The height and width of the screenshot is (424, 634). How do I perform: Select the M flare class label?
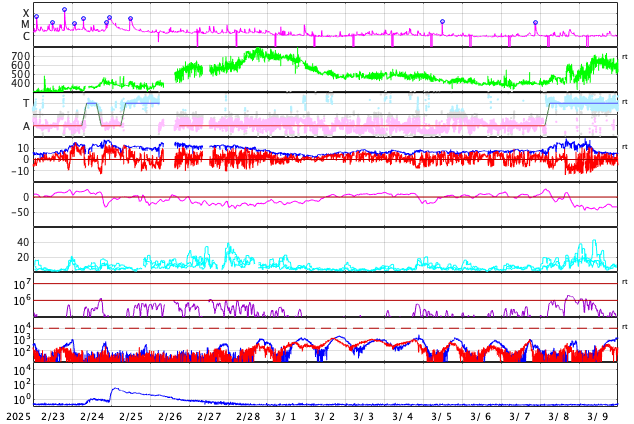pyautogui.click(x=25, y=25)
